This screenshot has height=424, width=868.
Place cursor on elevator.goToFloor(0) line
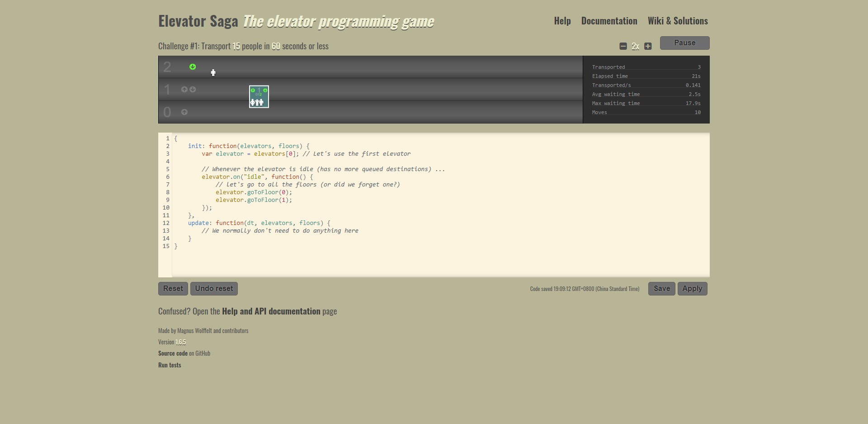click(x=254, y=192)
